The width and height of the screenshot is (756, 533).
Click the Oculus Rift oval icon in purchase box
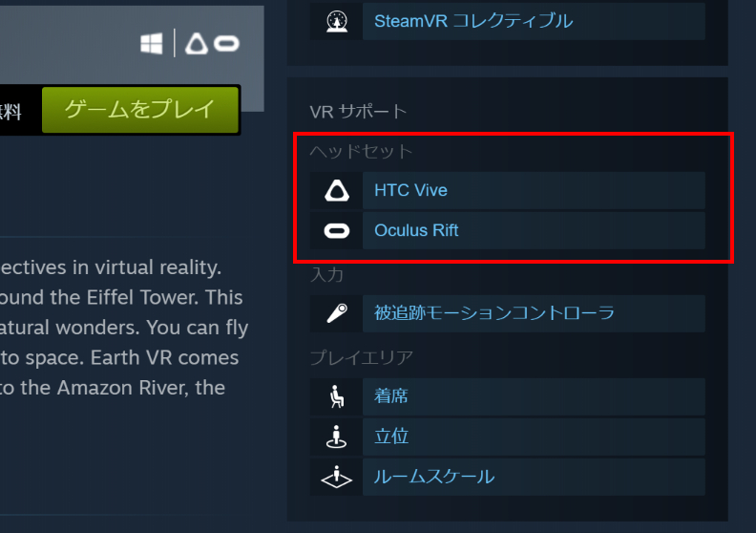[226, 44]
